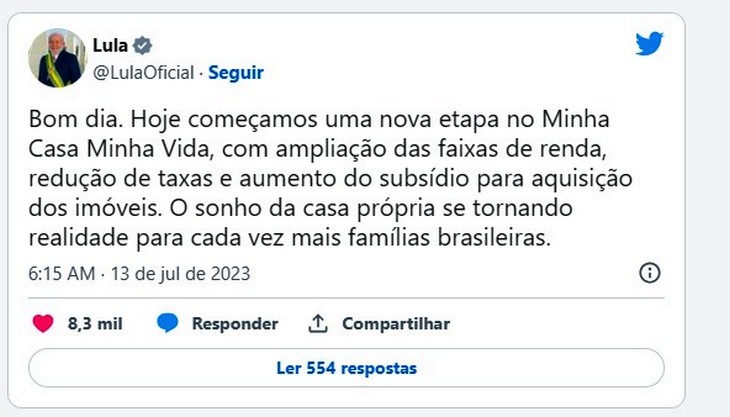This screenshot has height=417, width=730.
Task: Click the blue verified badge beside Lula
Action: [x=145, y=45]
